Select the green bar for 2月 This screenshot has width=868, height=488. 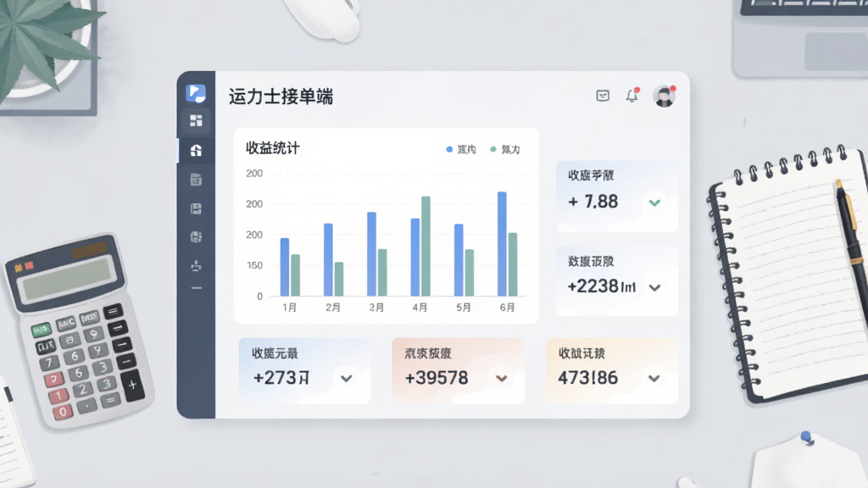point(339,279)
